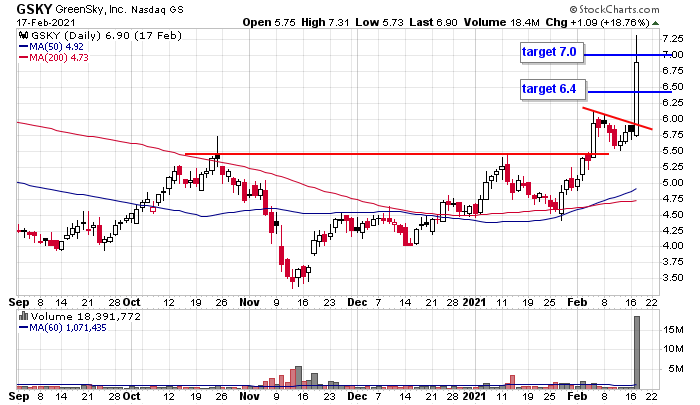Click the Open 5.75 value
Image resolution: width=700 pixels, height=405 pixels.
pos(269,22)
